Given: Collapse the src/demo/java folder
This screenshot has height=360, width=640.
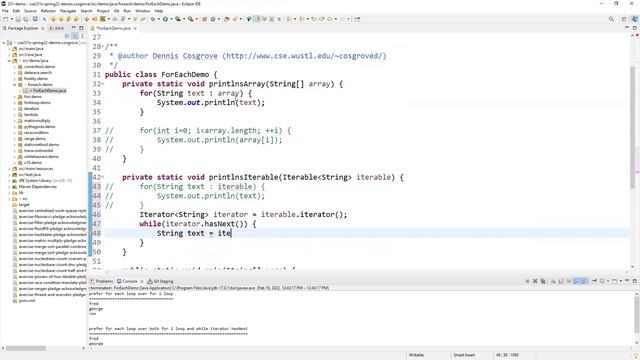Looking at the screenshot, I should (9, 60).
